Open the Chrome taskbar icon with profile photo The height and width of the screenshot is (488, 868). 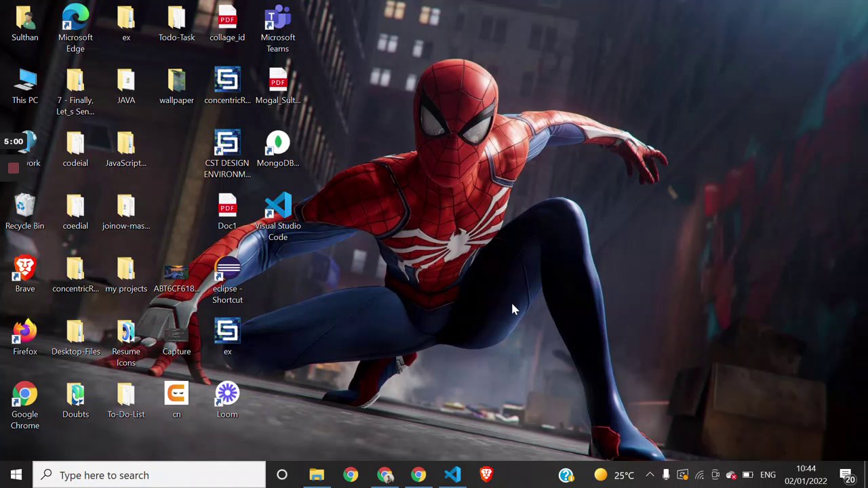click(x=384, y=475)
